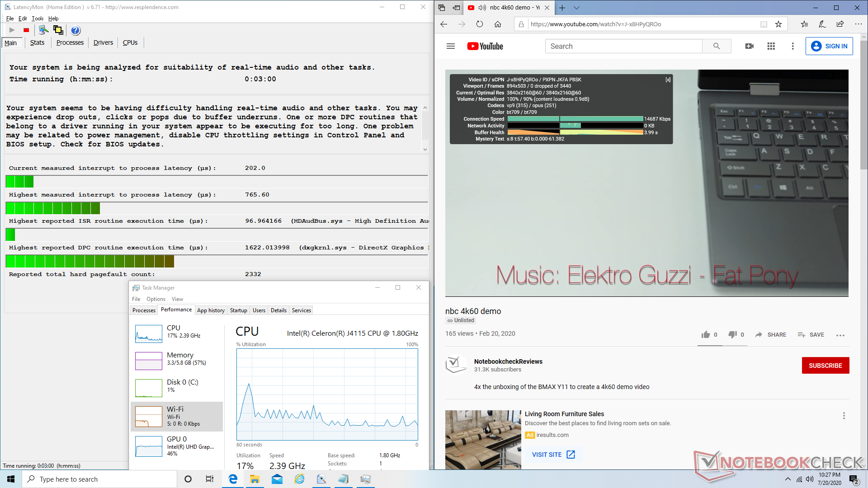Open browser tab list chevron

pos(576,8)
